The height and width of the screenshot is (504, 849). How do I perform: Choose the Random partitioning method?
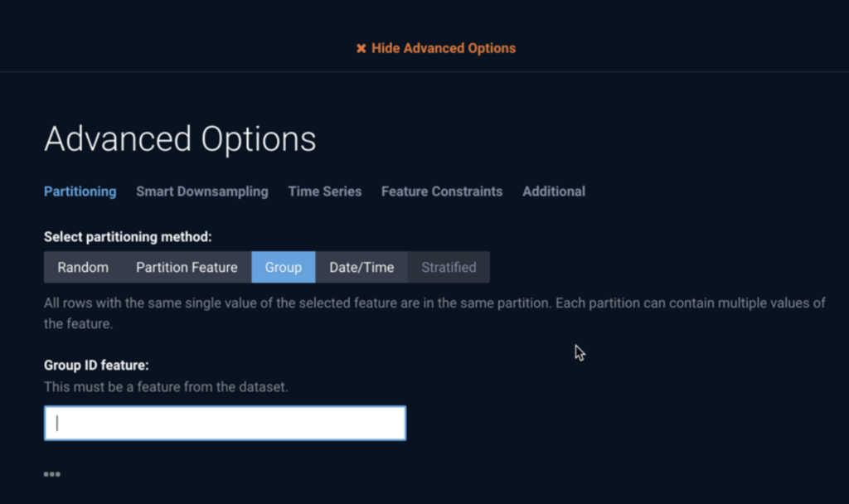pyautogui.click(x=83, y=267)
